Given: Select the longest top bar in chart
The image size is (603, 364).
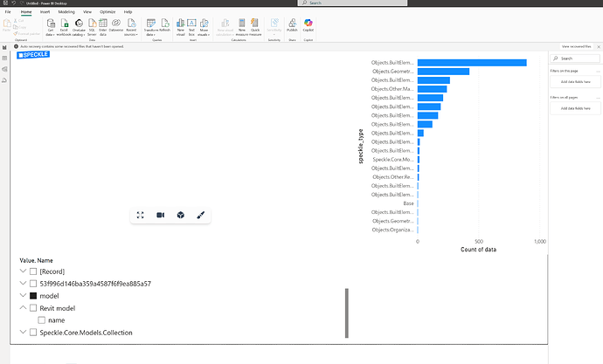Looking at the screenshot, I should (472, 63).
